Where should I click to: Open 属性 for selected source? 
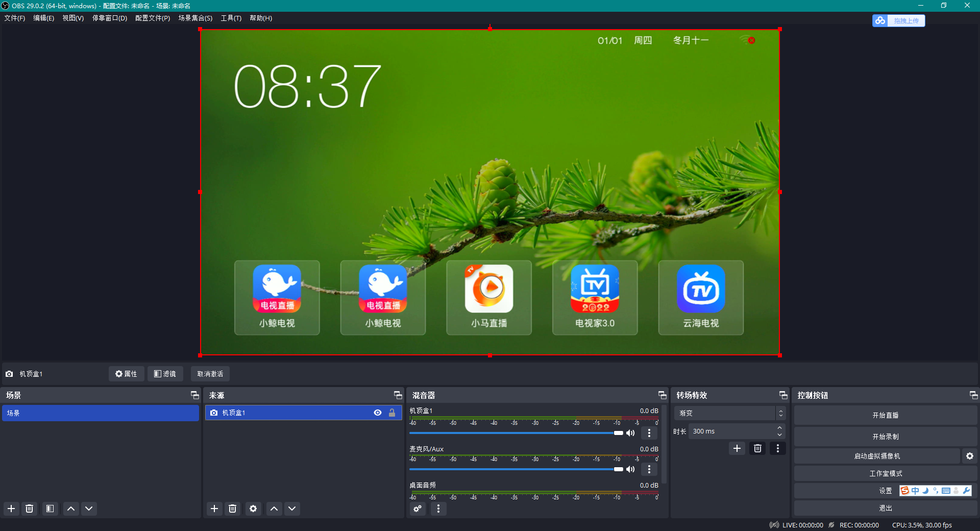pos(126,374)
